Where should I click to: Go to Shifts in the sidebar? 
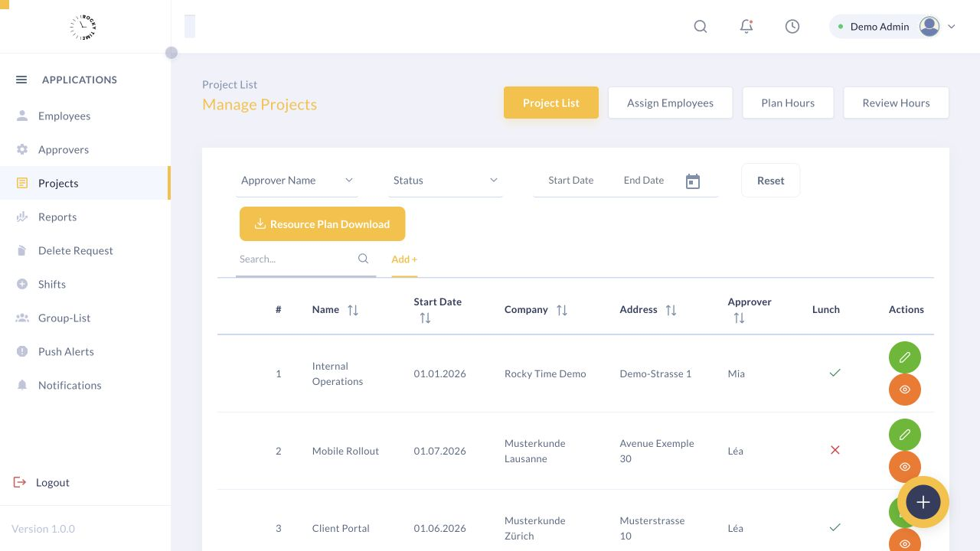(x=85, y=284)
